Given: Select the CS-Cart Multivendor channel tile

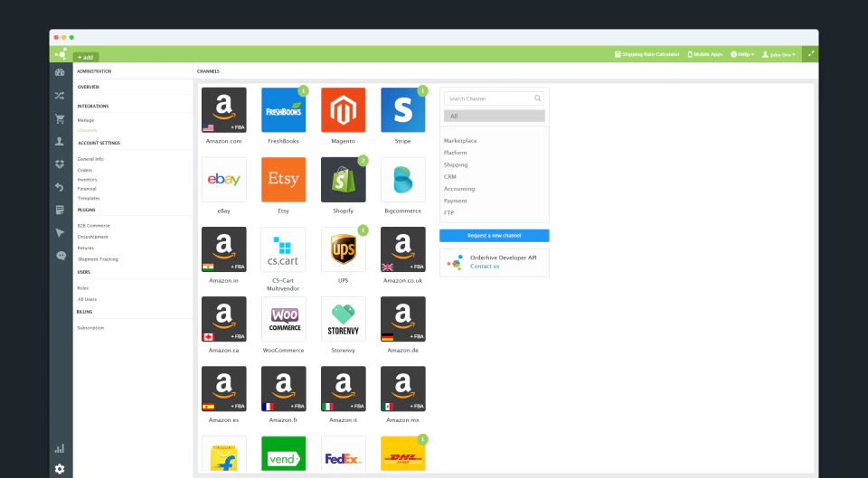Looking at the screenshot, I should (283, 249).
